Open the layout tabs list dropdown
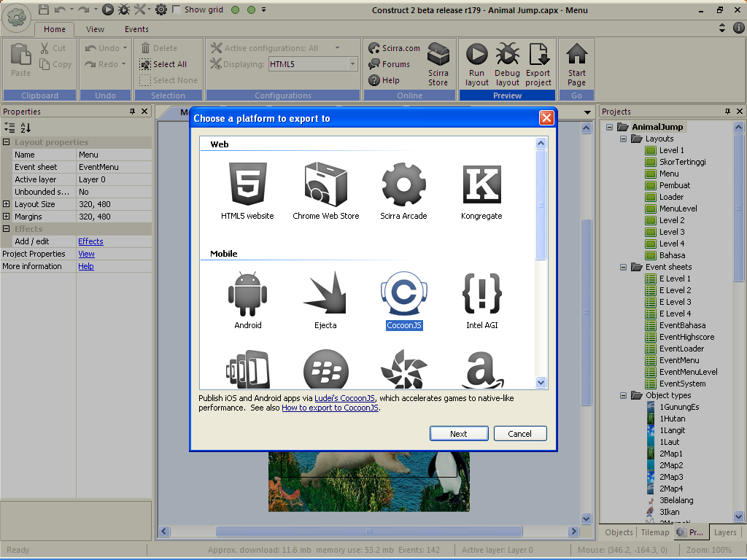 pos(587,112)
